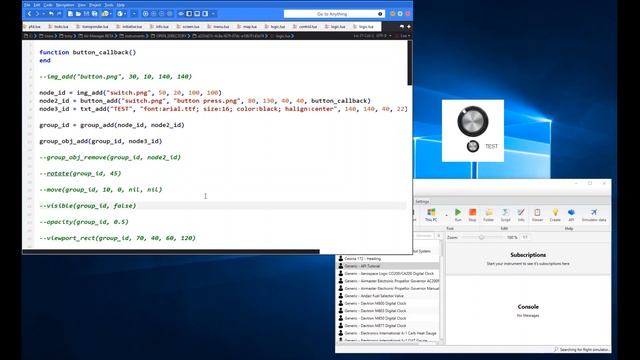Stop the instrument in Air Manager
This screenshot has width=640, height=360.
pyautogui.click(x=472, y=214)
